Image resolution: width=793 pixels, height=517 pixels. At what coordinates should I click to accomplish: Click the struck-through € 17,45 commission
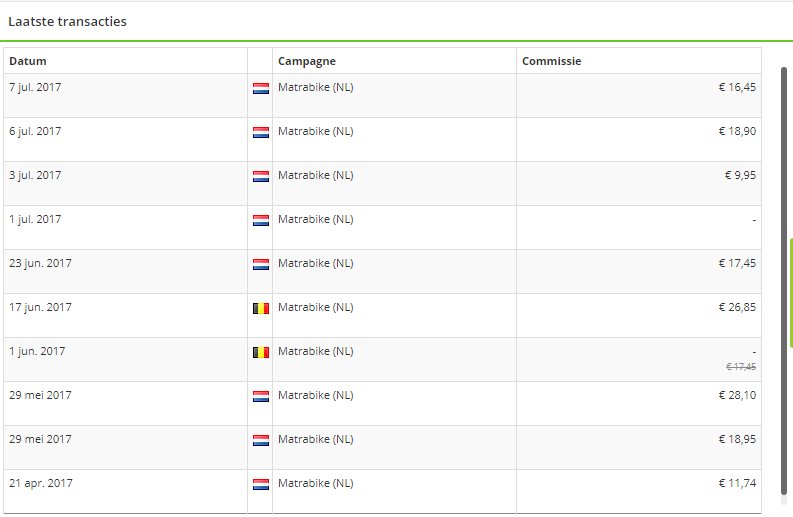(741, 367)
